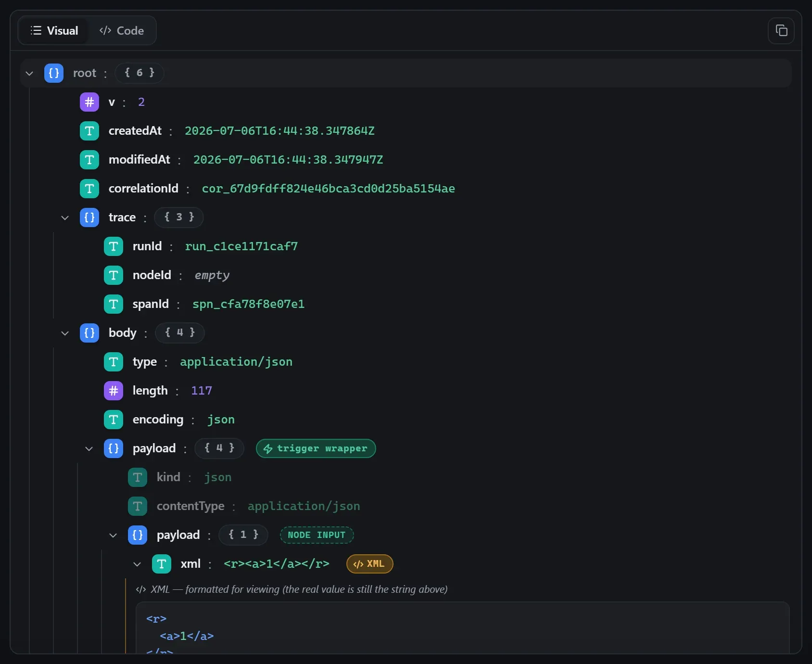Click the formatted <a>1</a> line
Screen dimensions: 812x664
[x=187, y=636]
